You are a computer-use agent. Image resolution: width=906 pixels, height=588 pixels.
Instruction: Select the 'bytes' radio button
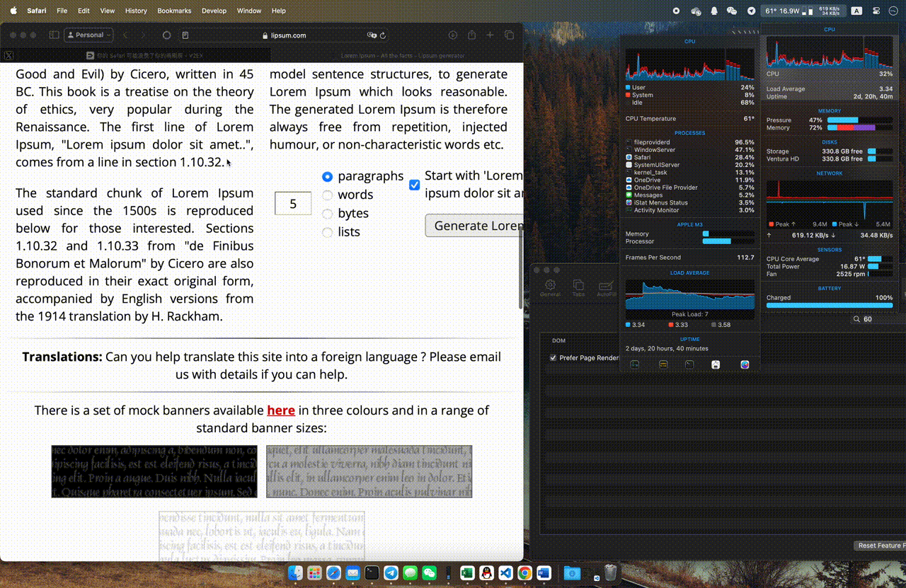coord(327,214)
